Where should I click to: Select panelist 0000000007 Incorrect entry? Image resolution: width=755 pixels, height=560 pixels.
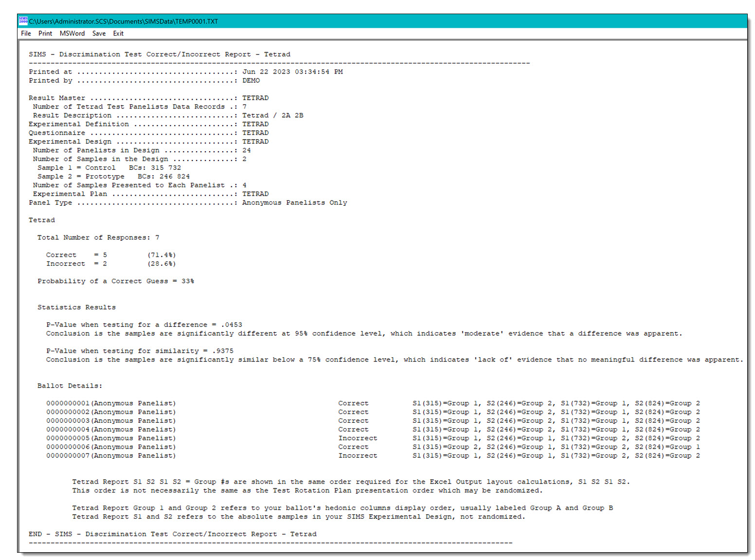[x=358, y=455]
